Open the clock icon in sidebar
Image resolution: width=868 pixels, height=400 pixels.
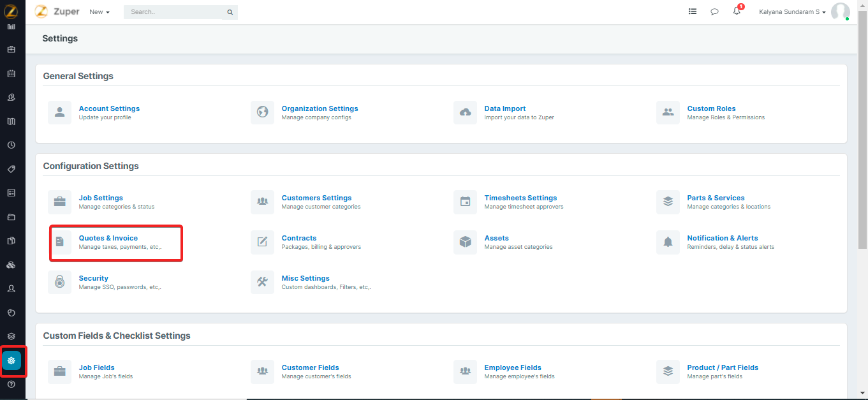click(x=11, y=145)
